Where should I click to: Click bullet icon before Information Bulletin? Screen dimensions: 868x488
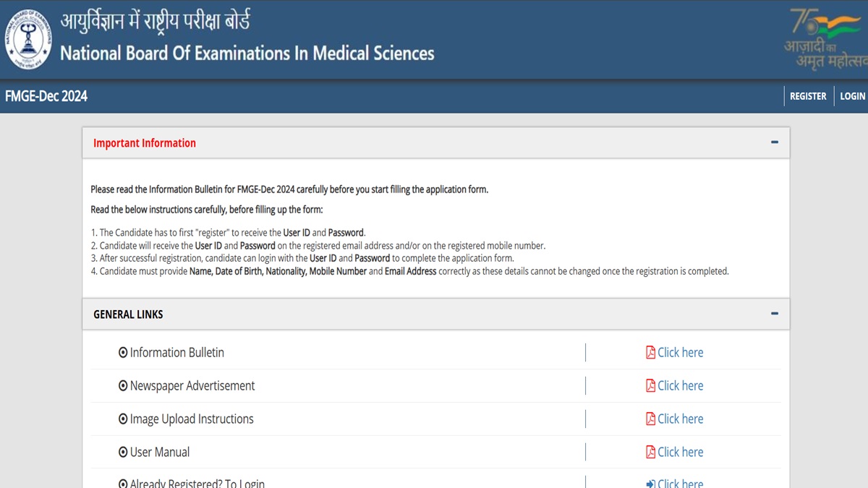click(123, 353)
